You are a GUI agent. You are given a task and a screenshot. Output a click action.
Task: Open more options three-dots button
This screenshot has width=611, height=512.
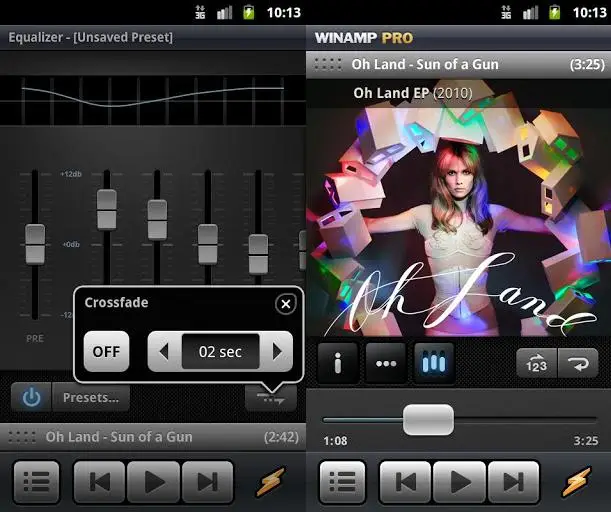(x=386, y=363)
